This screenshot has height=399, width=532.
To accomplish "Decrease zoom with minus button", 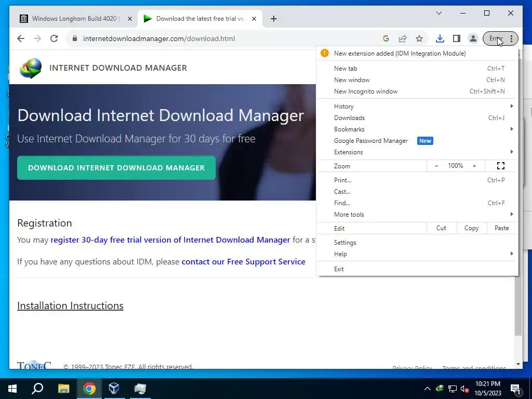I will tap(436, 166).
